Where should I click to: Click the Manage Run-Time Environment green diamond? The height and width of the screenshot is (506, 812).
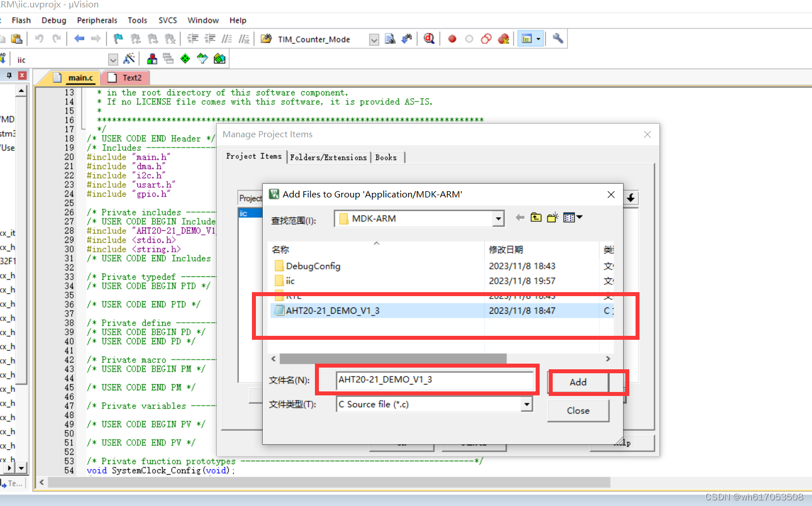[x=185, y=58]
